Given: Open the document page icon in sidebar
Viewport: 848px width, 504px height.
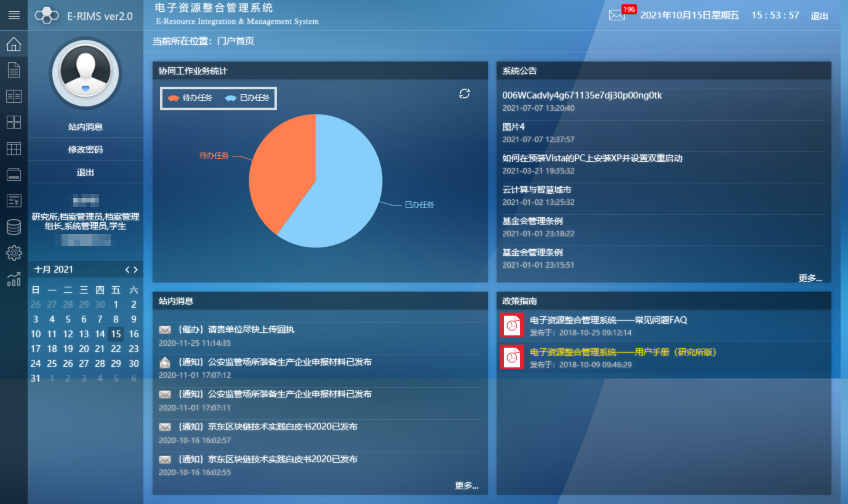Looking at the screenshot, I should tap(14, 70).
